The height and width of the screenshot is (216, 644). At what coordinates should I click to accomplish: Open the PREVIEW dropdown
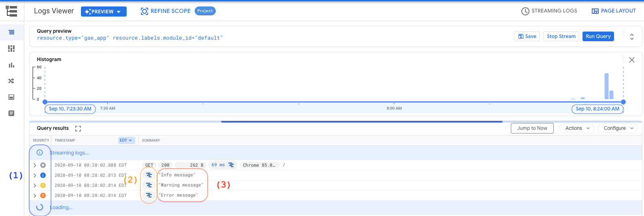[x=104, y=12]
